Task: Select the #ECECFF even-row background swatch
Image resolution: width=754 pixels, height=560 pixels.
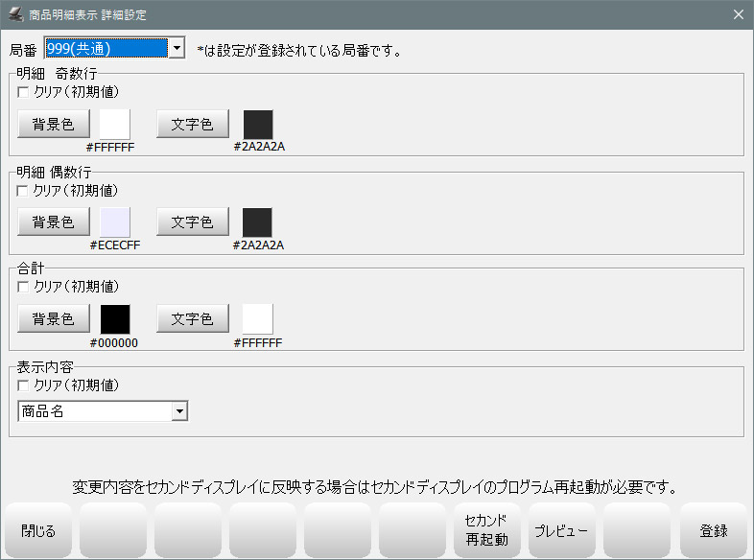Action: pyautogui.click(x=115, y=222)
